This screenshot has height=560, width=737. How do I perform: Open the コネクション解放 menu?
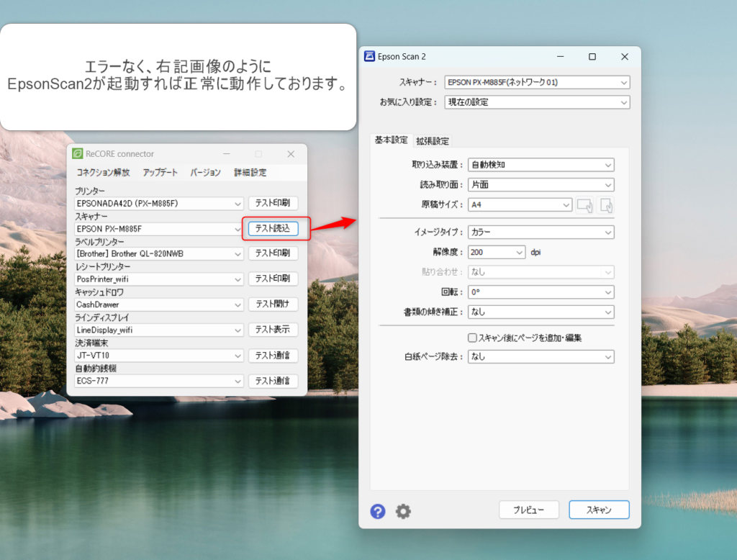click(103, 173)
